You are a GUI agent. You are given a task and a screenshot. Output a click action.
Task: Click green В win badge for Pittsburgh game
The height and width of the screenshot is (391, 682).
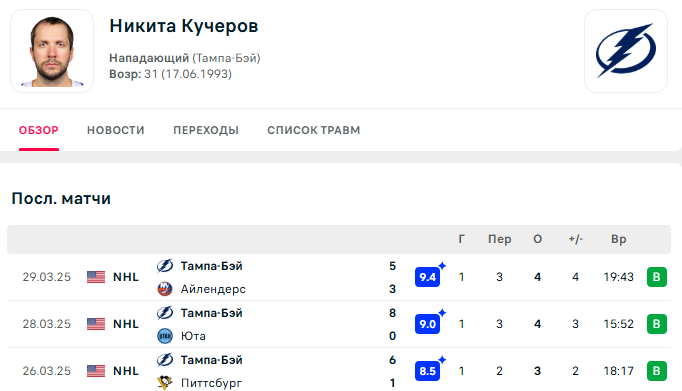point(657,371)
